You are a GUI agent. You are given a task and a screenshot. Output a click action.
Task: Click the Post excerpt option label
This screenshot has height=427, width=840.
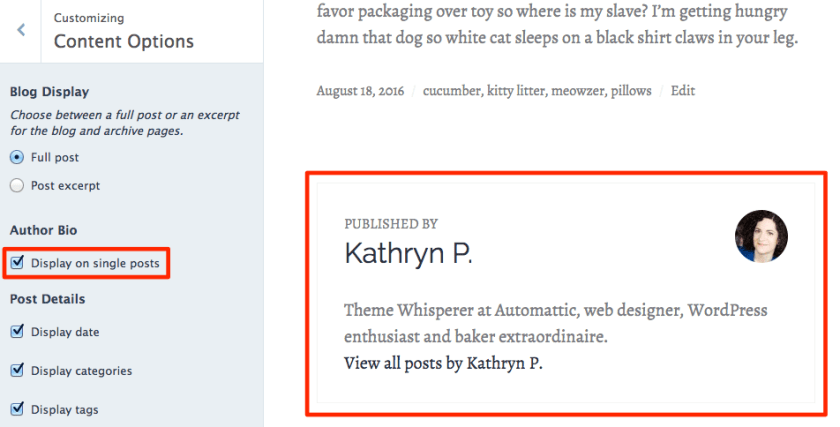pos(66,185)
